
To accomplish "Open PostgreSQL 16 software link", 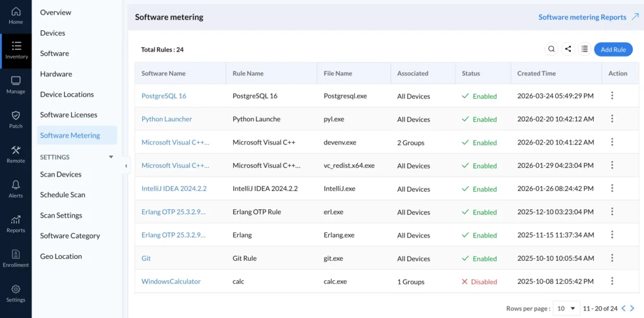I will pyautogui.click(x=164, y=96).
